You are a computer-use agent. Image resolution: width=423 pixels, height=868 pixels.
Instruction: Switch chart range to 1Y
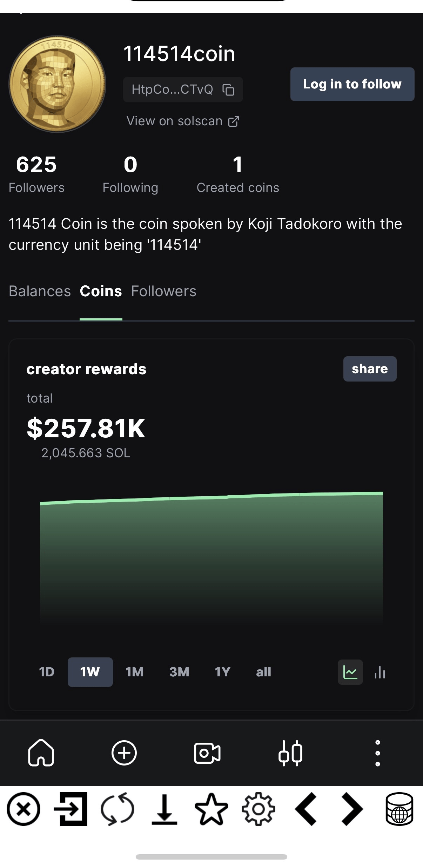(222, 672)
